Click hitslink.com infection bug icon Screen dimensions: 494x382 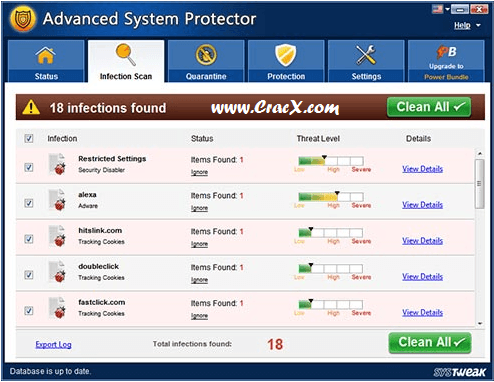click(57, 236)
